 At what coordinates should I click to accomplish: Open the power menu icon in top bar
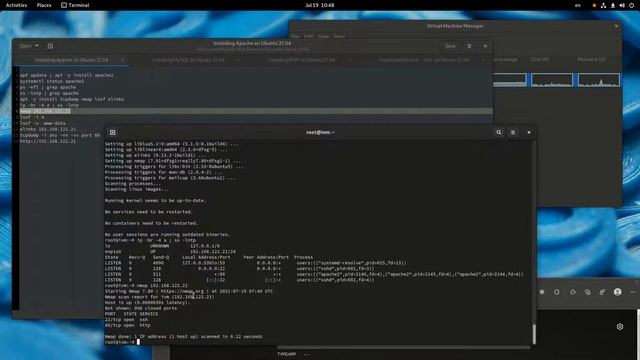coord(631,5)
